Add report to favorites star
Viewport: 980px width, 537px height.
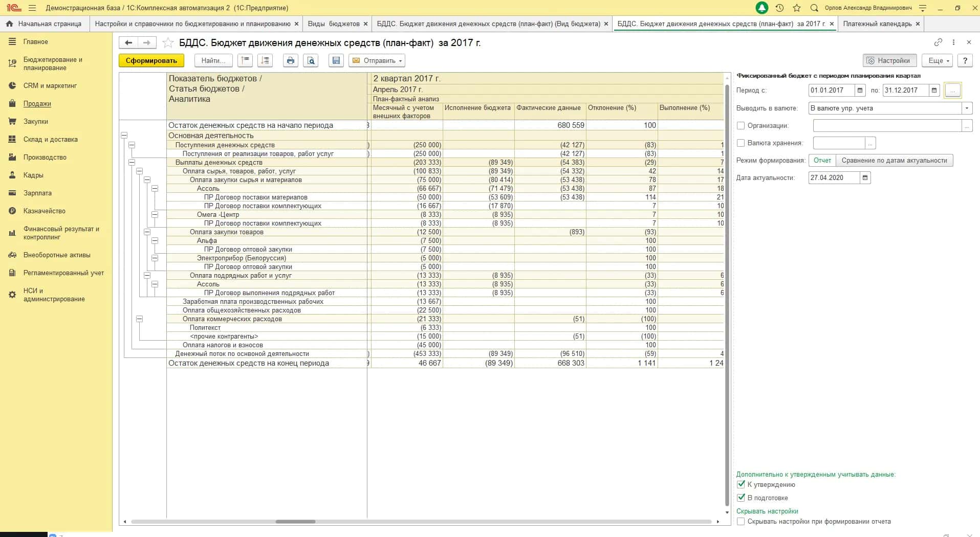[168, 43]
